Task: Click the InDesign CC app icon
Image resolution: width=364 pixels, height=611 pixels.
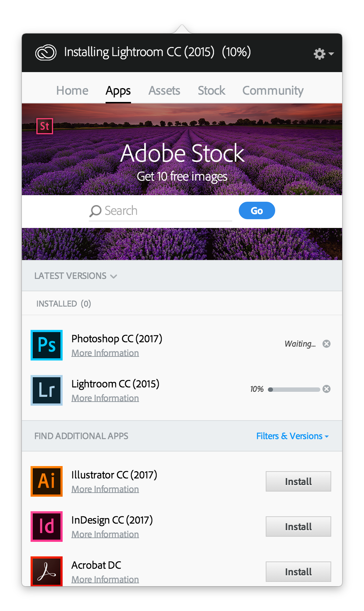Action: click(x=47, y=527)
